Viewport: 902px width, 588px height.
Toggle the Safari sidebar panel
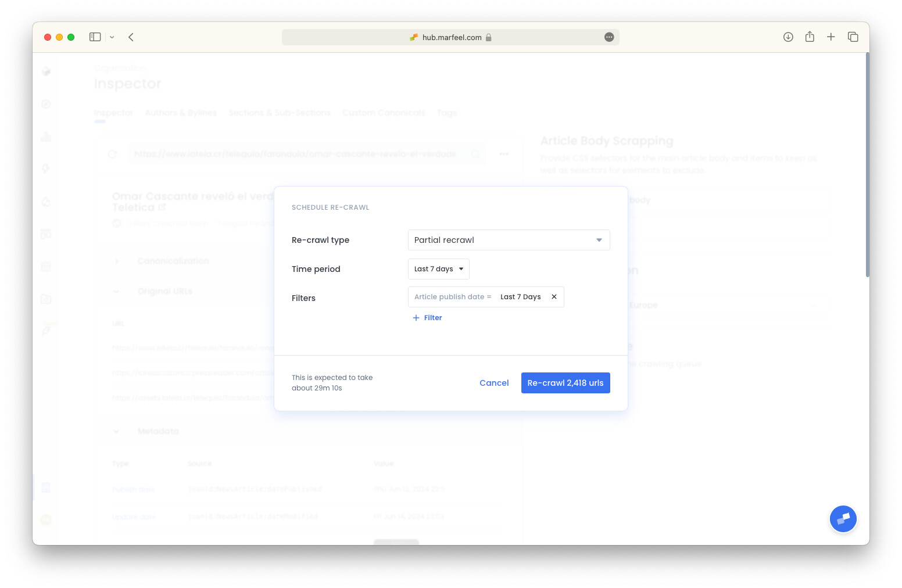click(x=95, y=37)
